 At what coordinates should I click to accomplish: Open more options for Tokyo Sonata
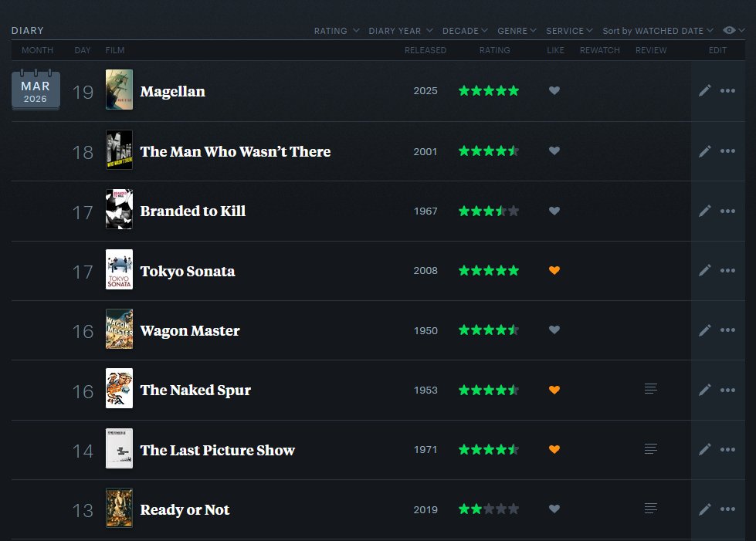pos(727,270)
